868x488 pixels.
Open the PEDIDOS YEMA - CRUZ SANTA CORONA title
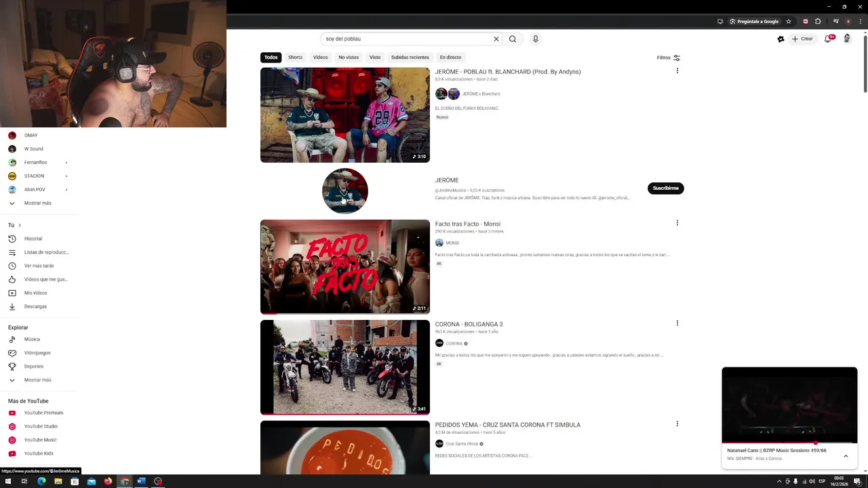click(508, 425)
